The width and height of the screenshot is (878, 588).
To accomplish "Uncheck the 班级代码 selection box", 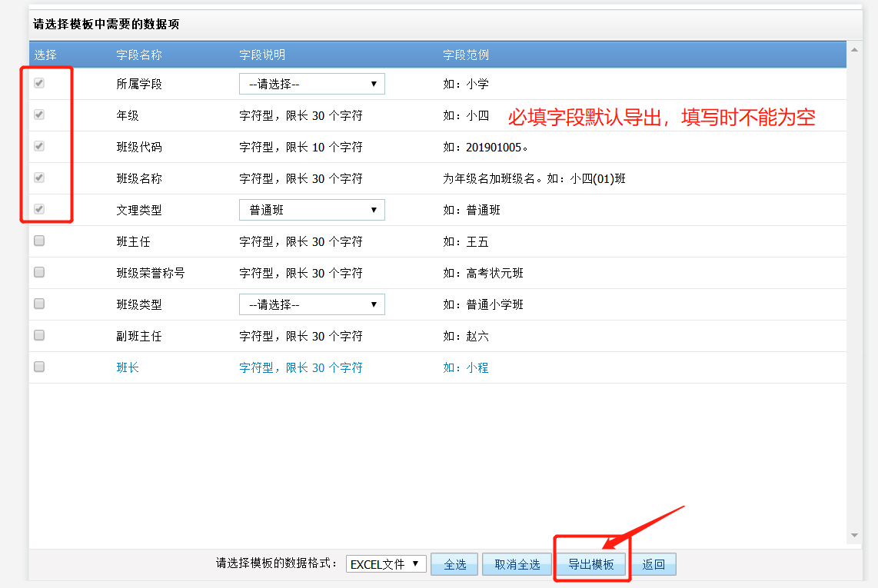I will click(x=38, y=146).
